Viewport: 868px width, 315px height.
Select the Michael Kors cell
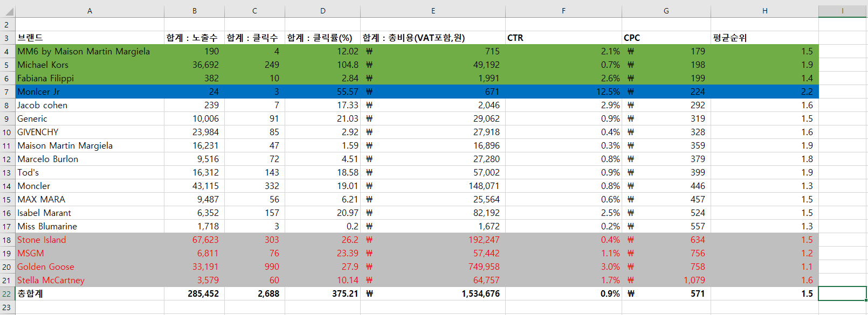click(89, 65)
